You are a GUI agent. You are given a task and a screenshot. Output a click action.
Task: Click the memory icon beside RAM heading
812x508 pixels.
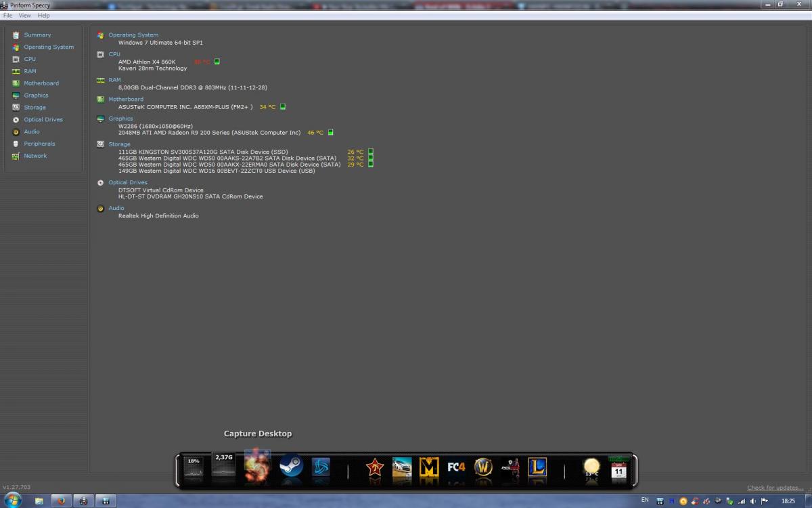coord(100,80)
